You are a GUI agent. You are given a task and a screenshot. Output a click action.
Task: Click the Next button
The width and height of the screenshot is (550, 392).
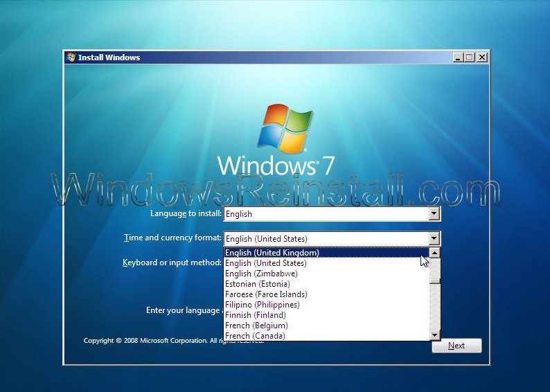[x=456, y=346]
